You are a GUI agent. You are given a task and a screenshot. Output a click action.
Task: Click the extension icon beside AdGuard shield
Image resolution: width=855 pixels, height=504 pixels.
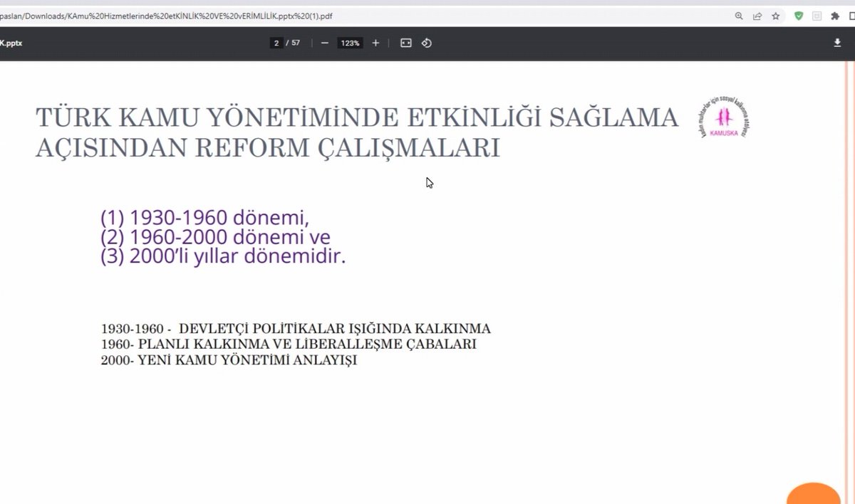point(817,14)
